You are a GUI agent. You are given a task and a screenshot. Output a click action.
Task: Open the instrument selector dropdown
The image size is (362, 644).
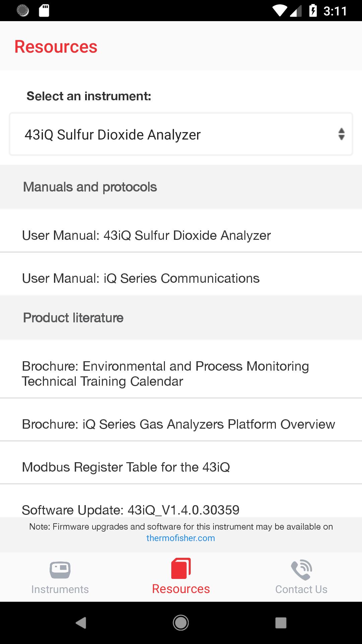pos(181,134)
